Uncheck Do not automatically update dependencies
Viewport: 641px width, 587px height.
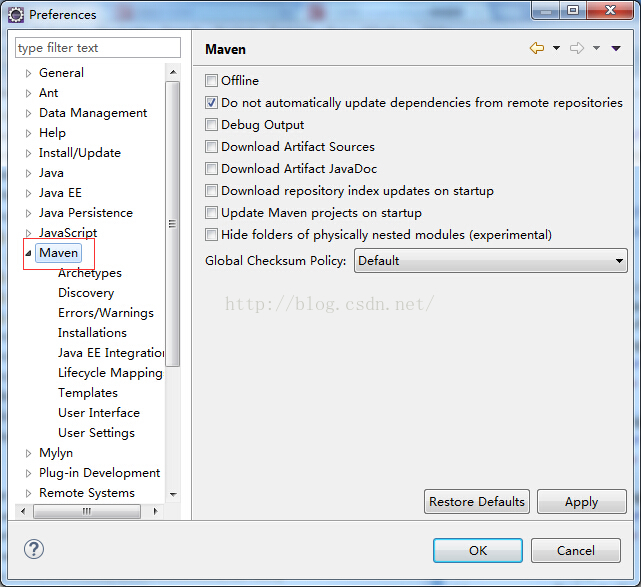point(211,103)
